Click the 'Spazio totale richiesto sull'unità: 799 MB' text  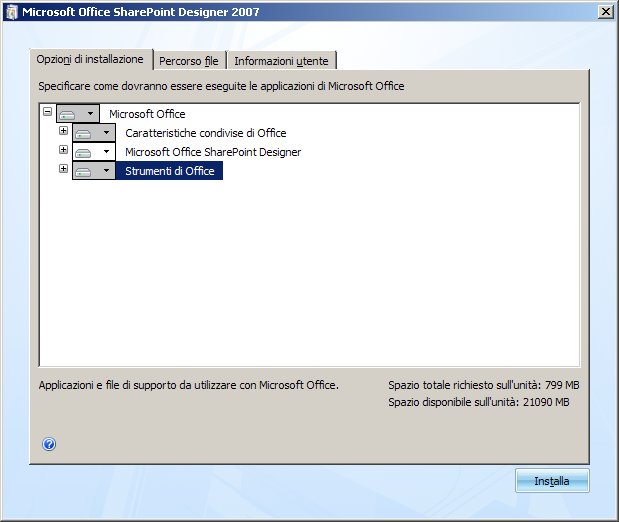pyautogui.click(x=484, y=385)
